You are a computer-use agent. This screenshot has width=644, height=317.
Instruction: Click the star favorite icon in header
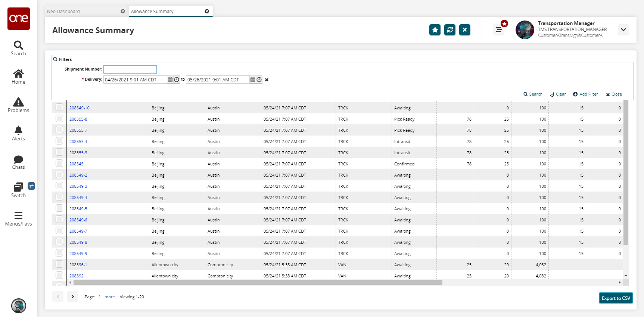coord(435,30)
